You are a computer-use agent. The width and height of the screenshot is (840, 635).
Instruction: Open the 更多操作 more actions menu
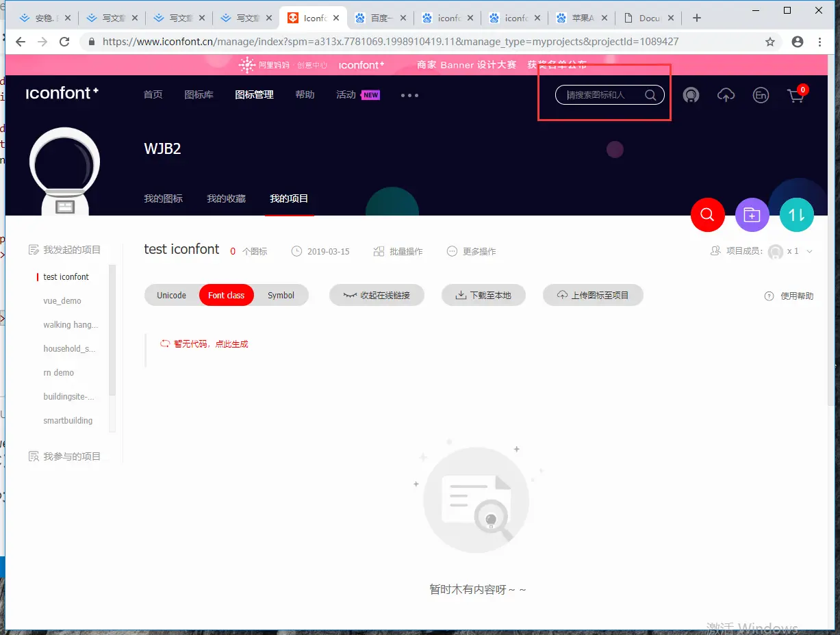pos(471,252)
